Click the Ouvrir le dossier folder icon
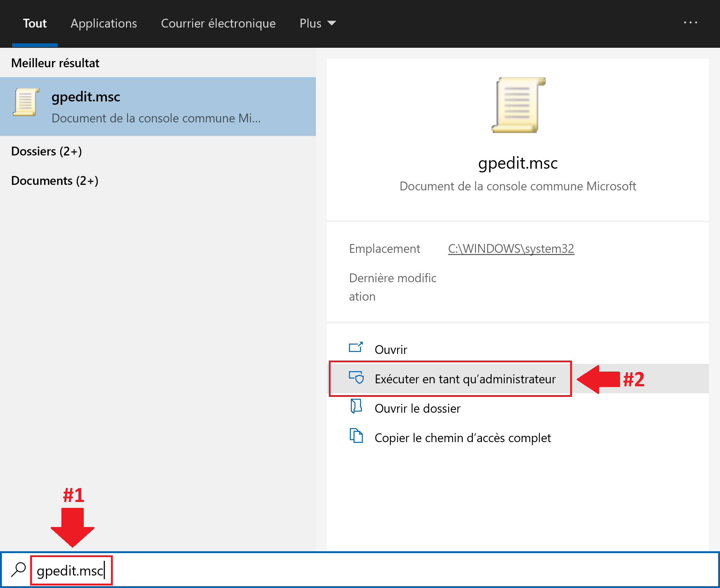This screenshot has height=588, width=720. click(x=356, y=406)
